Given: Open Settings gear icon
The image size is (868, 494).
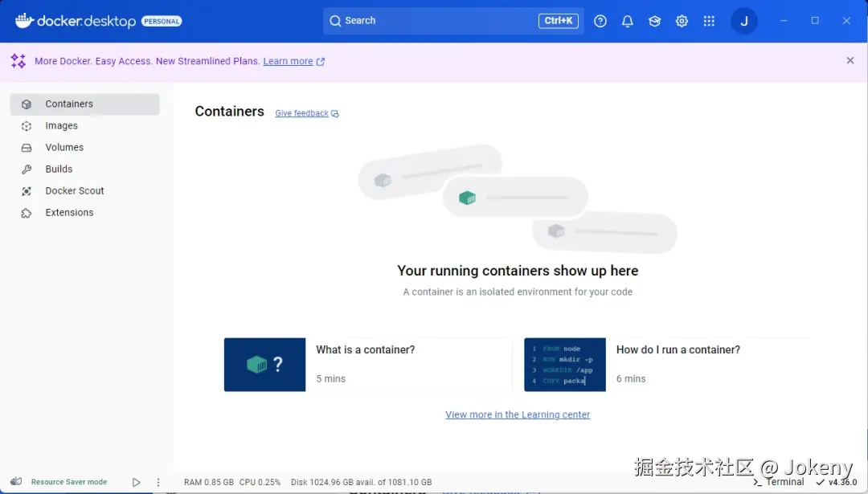Looking at the screenshot, I should 682,21.
